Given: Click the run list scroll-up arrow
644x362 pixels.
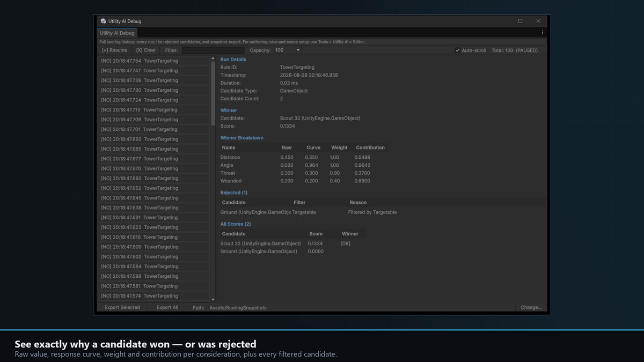Looking at the screenshot, I should [x=213, y=59].
